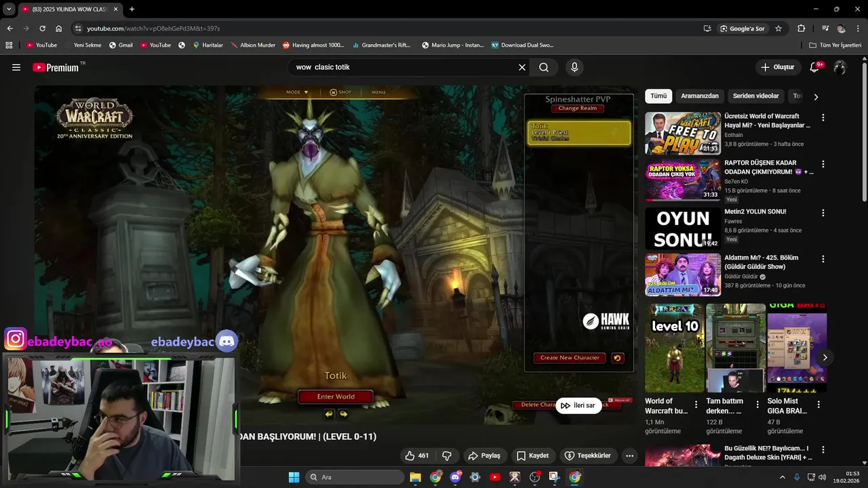This screenshot has width=868, height=488.
Task: Open the Güldür Güldür channel name
Action: pyautogui.click(x=741, y=277)
